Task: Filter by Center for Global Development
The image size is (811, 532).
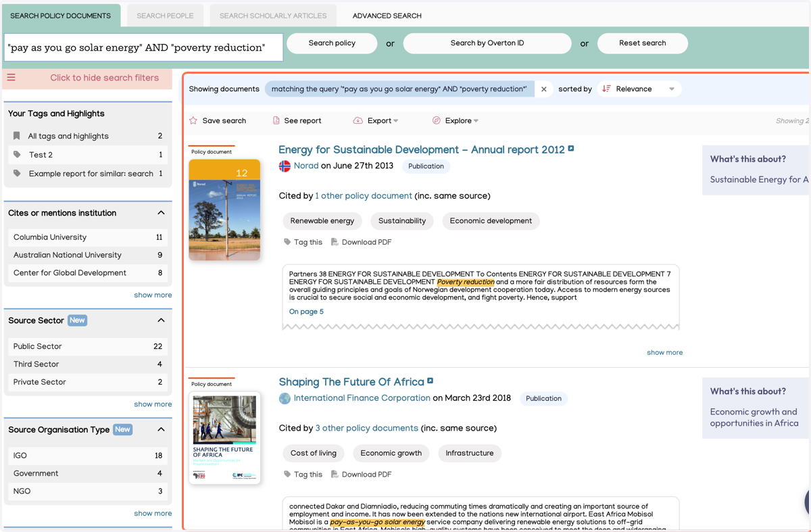Action: pos(88,273)
